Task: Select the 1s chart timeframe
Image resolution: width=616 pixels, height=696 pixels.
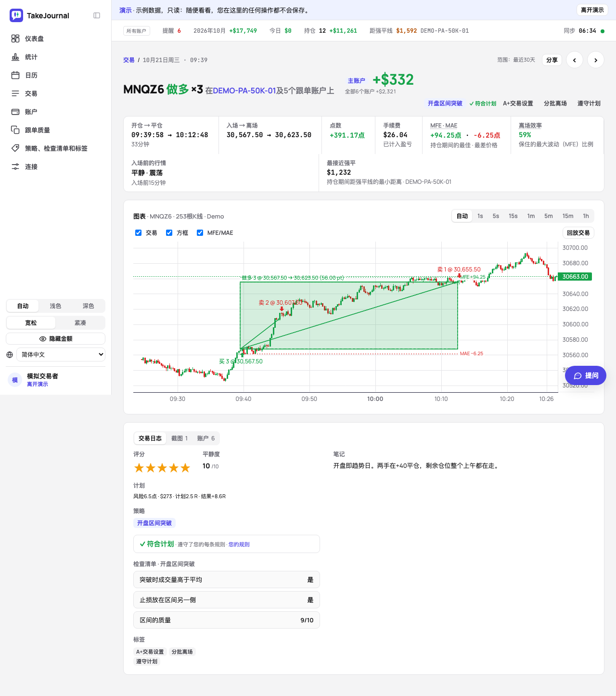Action: 480,216
